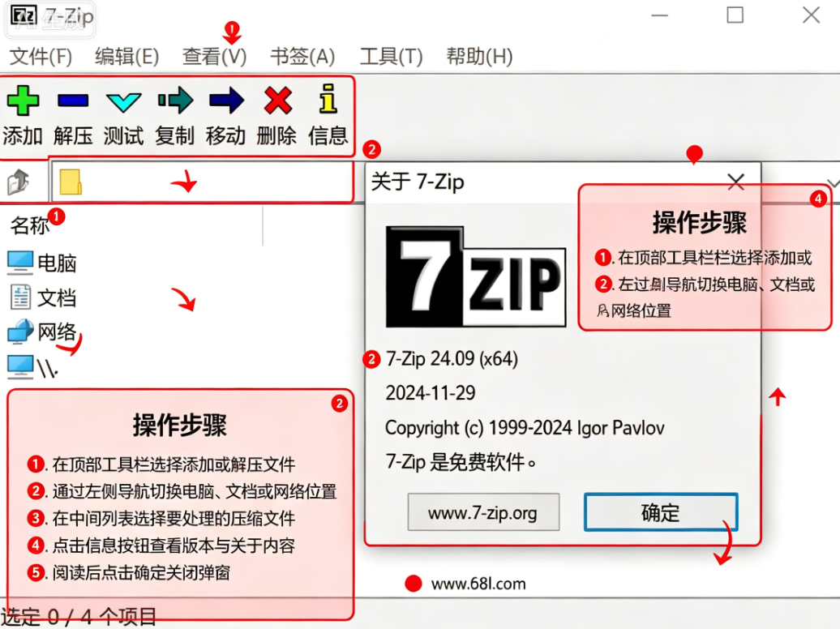Open the 帮助(H) menu
840x629 pixels.
(479, 56)
